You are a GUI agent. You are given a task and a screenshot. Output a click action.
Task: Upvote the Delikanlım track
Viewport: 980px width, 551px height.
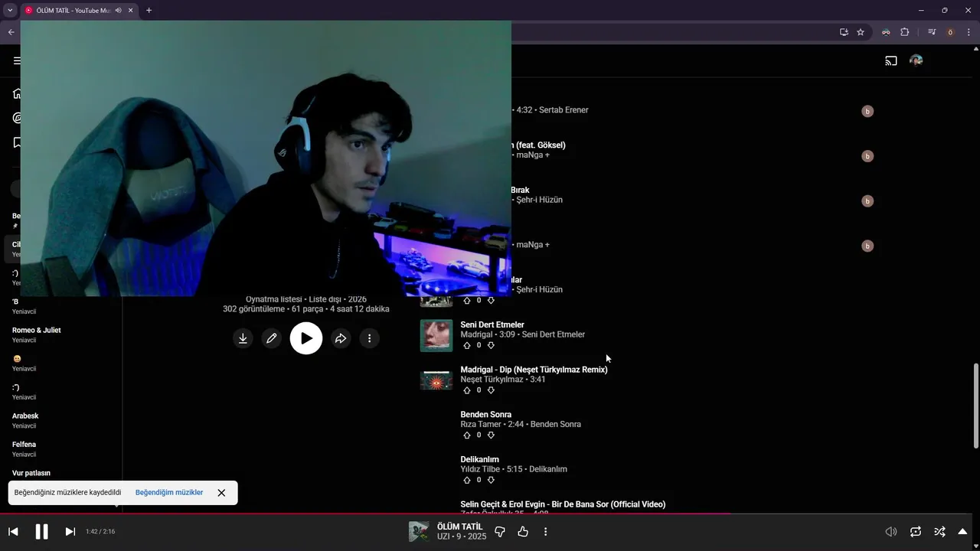(x=467, y=480)
